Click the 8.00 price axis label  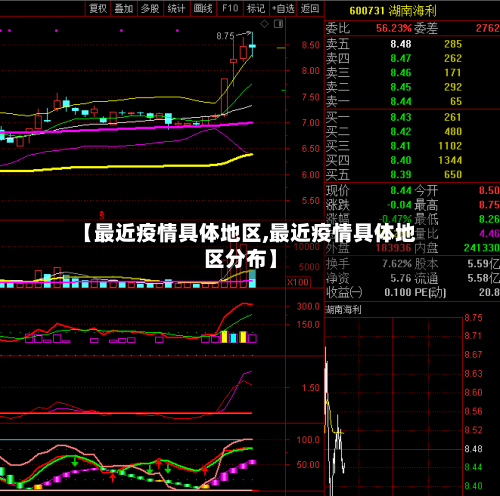(310, 71)
